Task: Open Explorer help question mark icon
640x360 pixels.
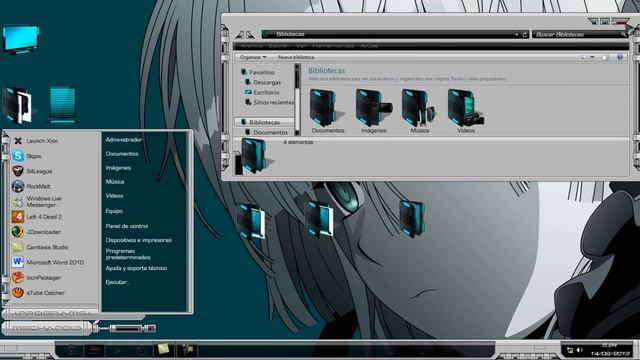Action: [x=620, y=58]
